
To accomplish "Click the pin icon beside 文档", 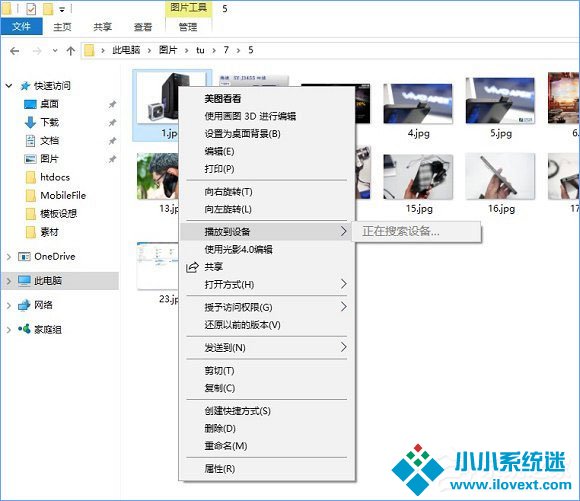I will click(112, 141).
